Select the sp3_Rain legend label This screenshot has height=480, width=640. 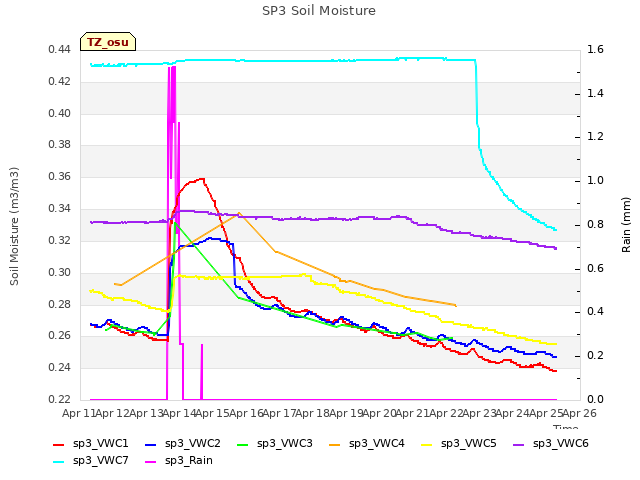click(189, 461)
